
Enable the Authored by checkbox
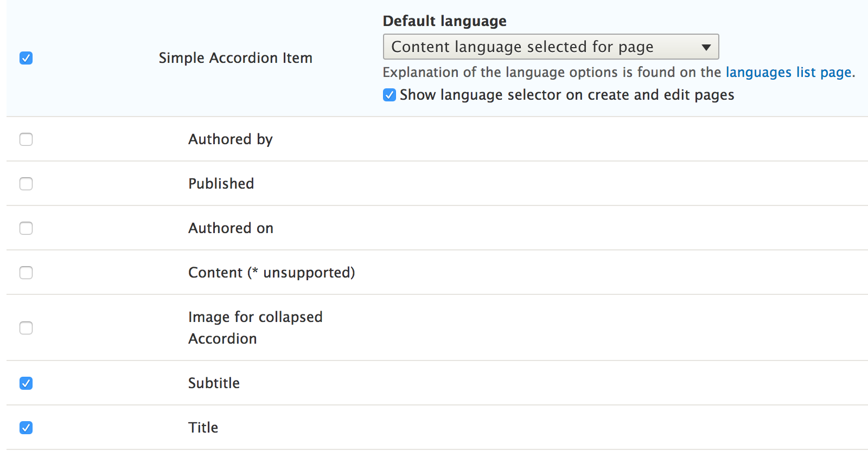26,139
